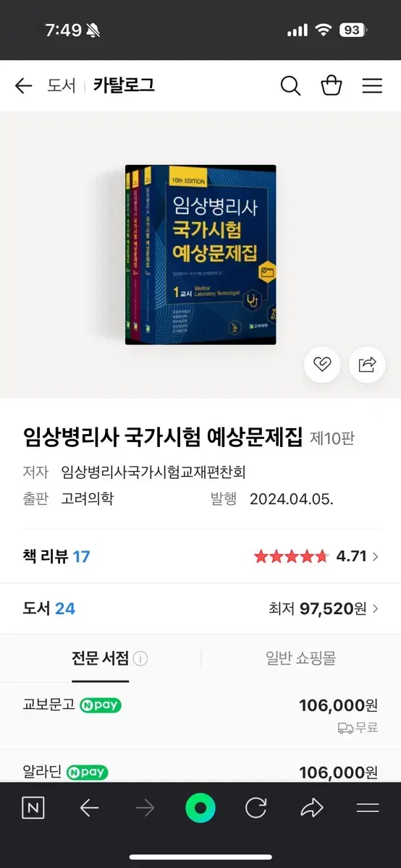Reload page with the refresh icon
The height and width of the screenshot is (868, 401).
[x=256, y=808]
